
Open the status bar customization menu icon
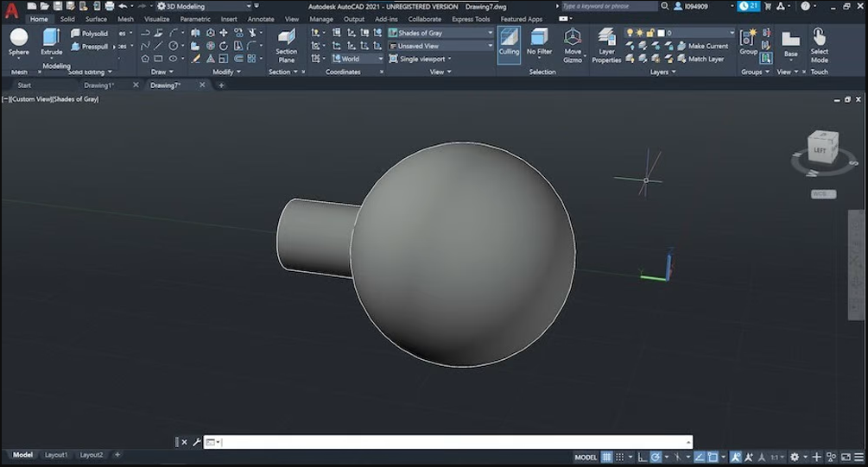pos(859,457)
